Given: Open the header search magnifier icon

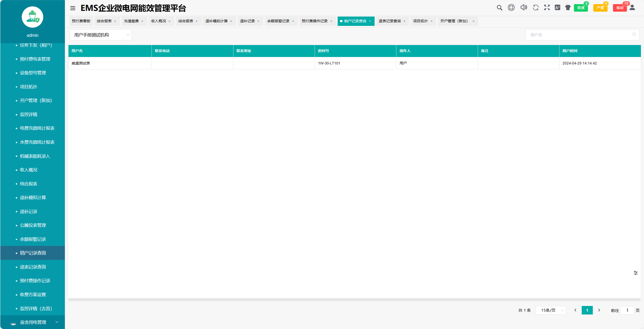Looking at the screenshot, I should coord(499,8).
